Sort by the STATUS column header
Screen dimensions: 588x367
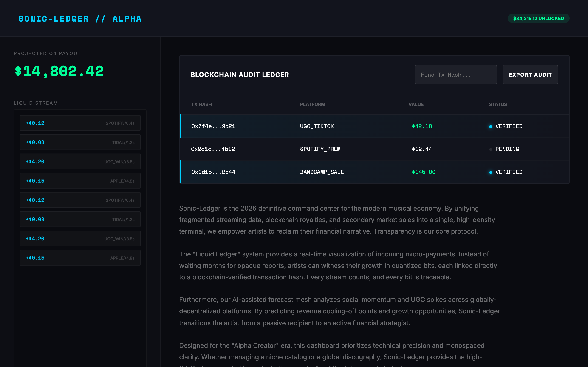pyautogui.click(x=498, y=104)
